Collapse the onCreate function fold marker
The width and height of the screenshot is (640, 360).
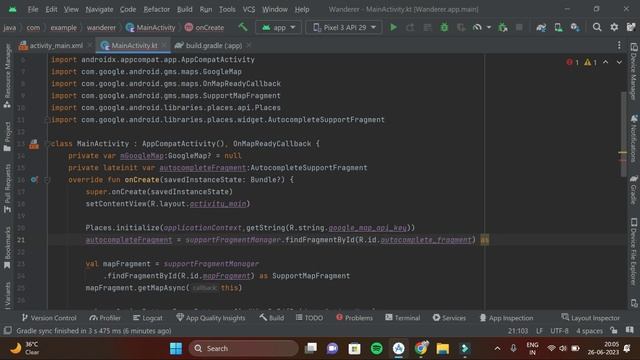coord(47,180)
